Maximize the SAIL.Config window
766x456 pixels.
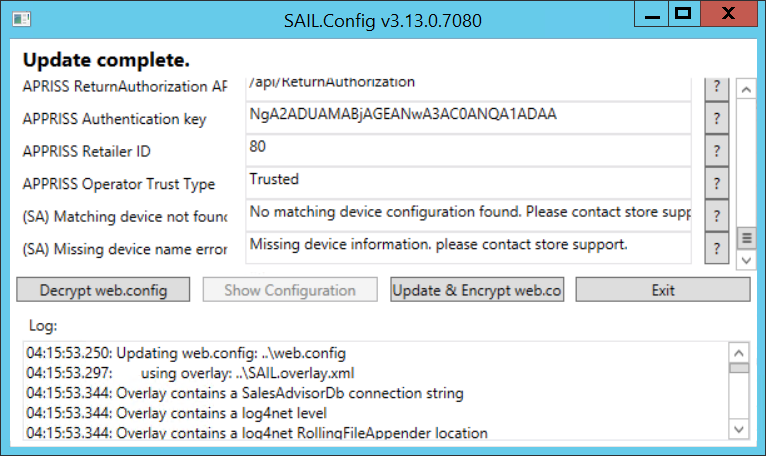683,14
